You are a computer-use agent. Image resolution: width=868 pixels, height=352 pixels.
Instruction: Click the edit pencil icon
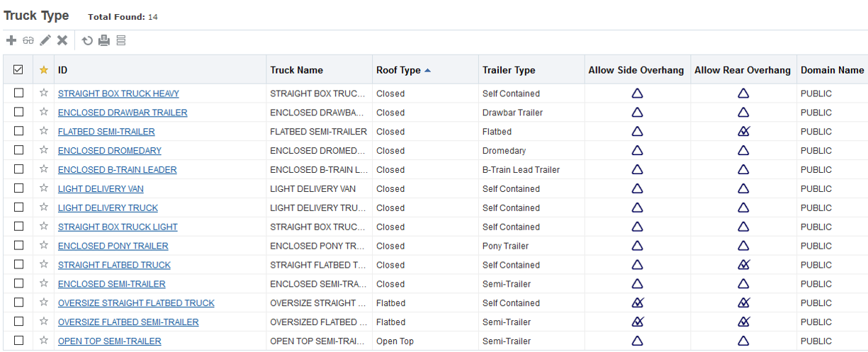coord(45,41)
